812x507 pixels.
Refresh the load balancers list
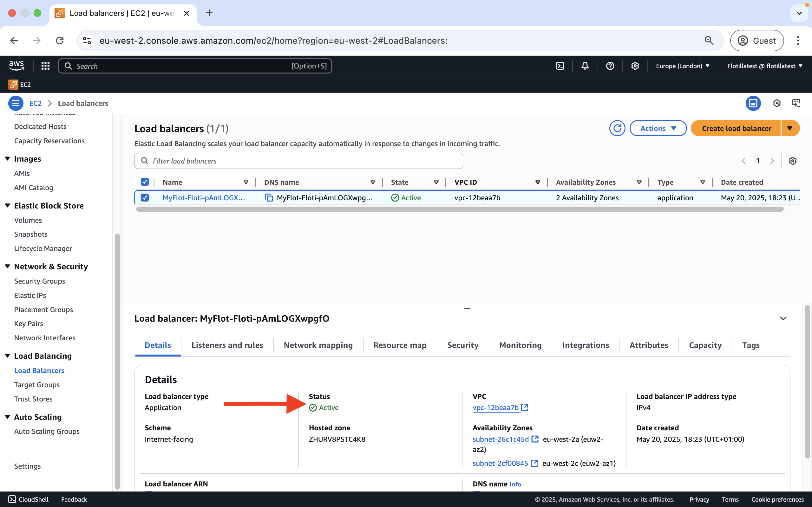pos(617,128)
